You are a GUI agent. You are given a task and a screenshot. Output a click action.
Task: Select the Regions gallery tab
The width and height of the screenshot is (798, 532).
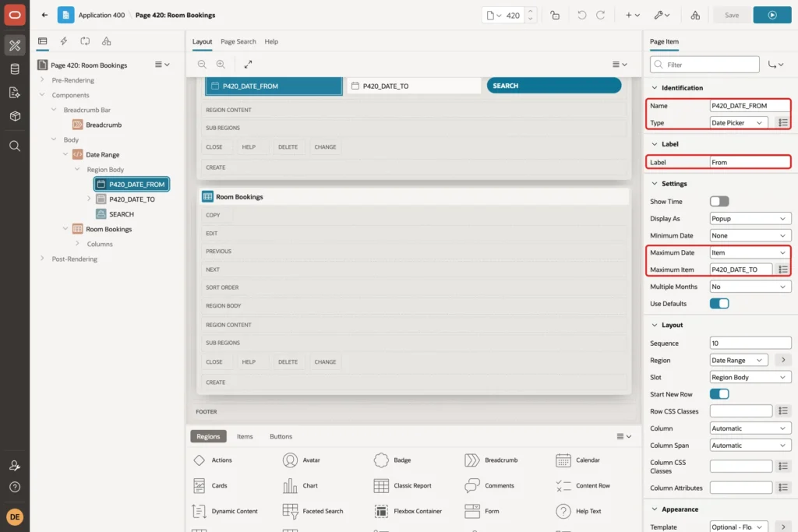208,436
